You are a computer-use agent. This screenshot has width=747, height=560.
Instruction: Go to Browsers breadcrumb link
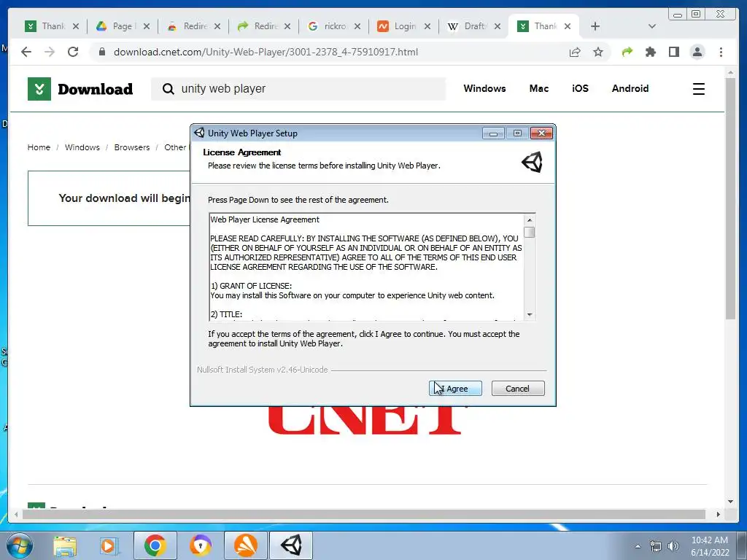click(132, 147)
